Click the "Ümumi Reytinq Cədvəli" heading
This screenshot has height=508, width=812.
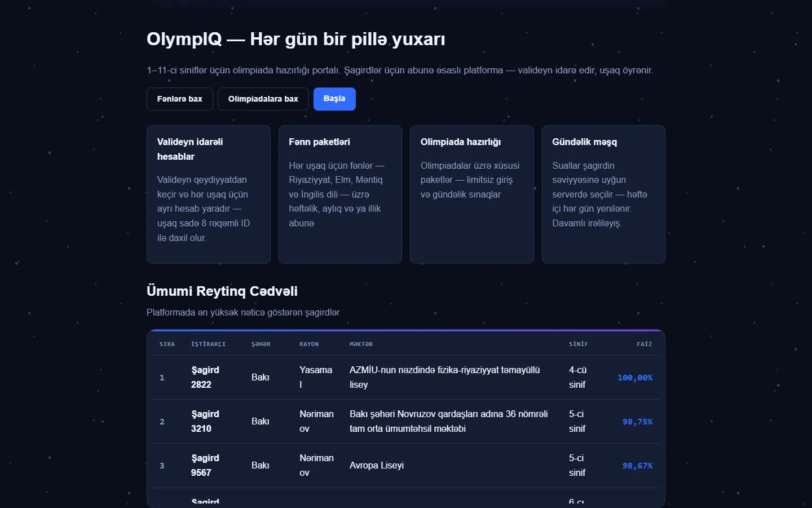click(x=222, y=291)
